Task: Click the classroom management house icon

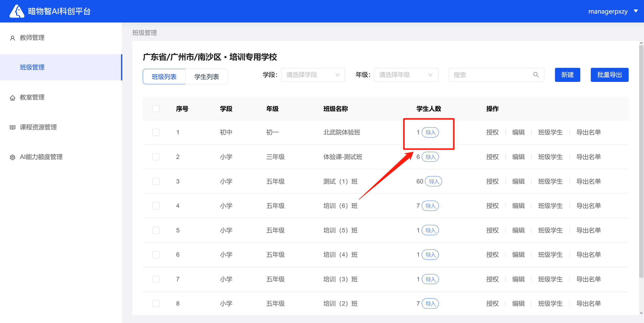Action: pyautogui.click(x=12, y=98)
